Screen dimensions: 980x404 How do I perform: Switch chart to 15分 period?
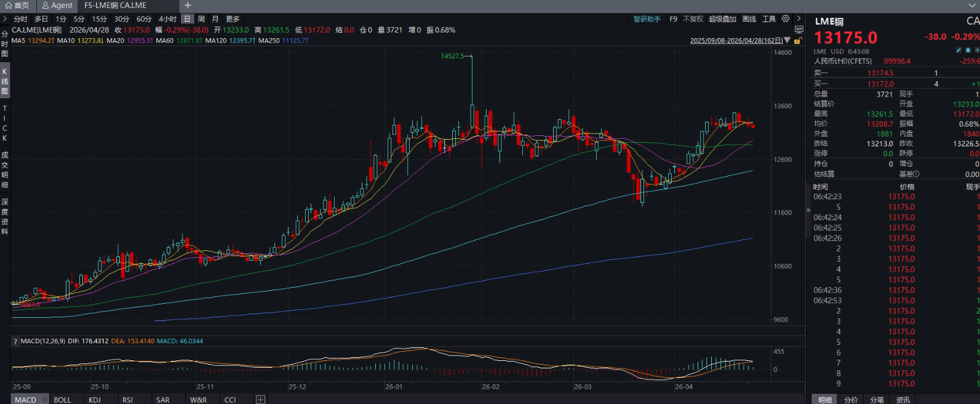pos(99,19)
